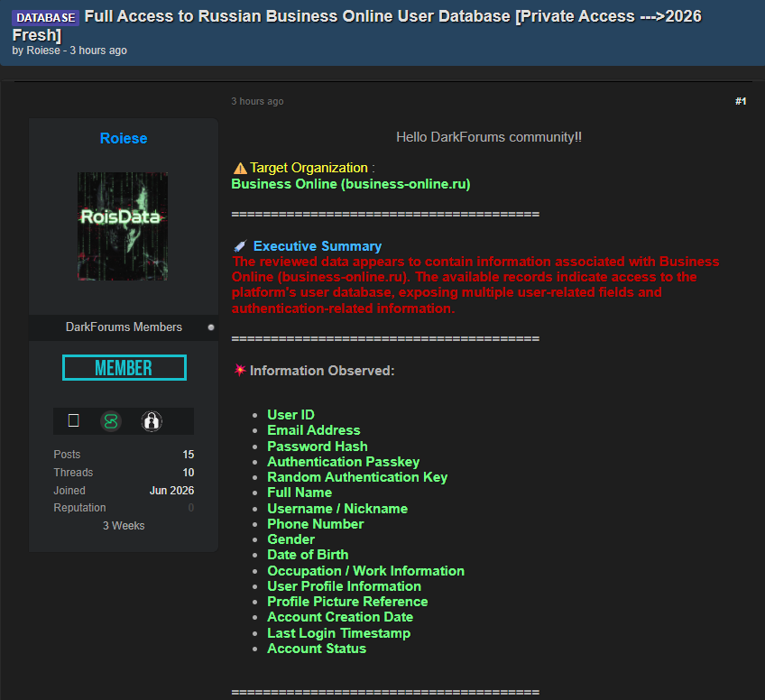Click the green S award icon
The height and width of the screenshot is (700, 765).
(x=111, y=421)
